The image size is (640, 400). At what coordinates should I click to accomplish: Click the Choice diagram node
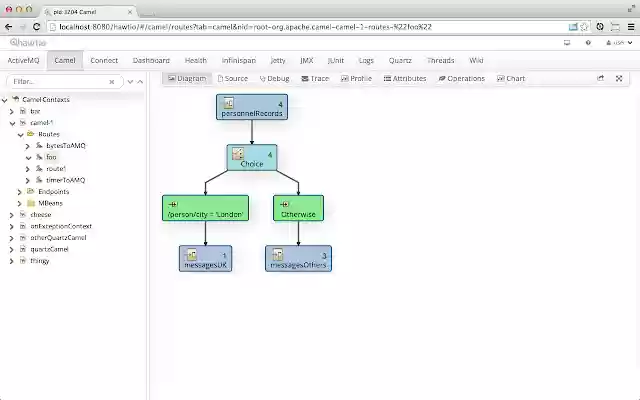pos(252,158)
